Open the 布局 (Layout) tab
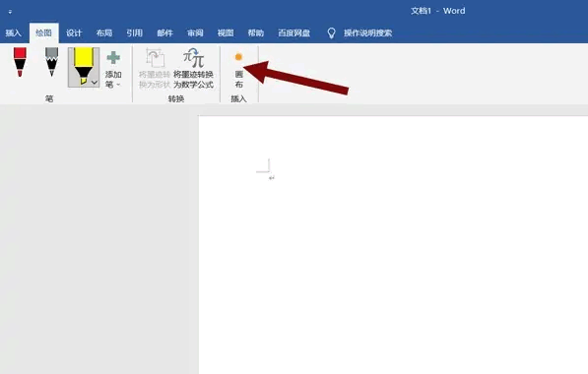This screenshot has width=588, height=374. pos(104,33)
